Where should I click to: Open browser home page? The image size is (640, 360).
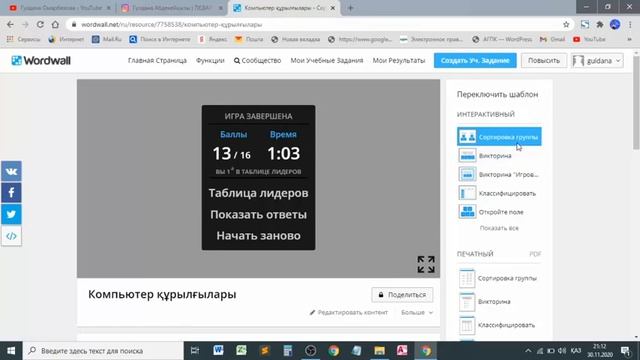[55, 24]
